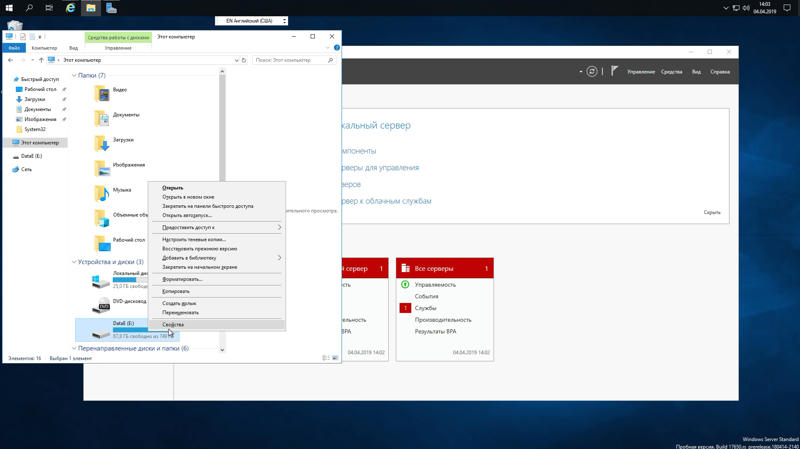Open Quick Access Toolbar customize dropdown
The image size is (800, 449).
(40, 37)
